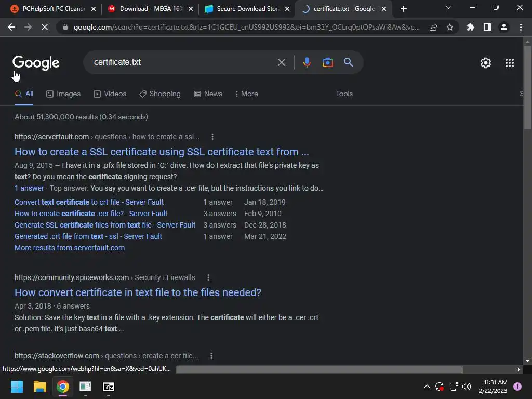The height and width of the screenshot is (399, 532).
Task: Open the Extensions puzzle icon
Action: click(470, 27)
